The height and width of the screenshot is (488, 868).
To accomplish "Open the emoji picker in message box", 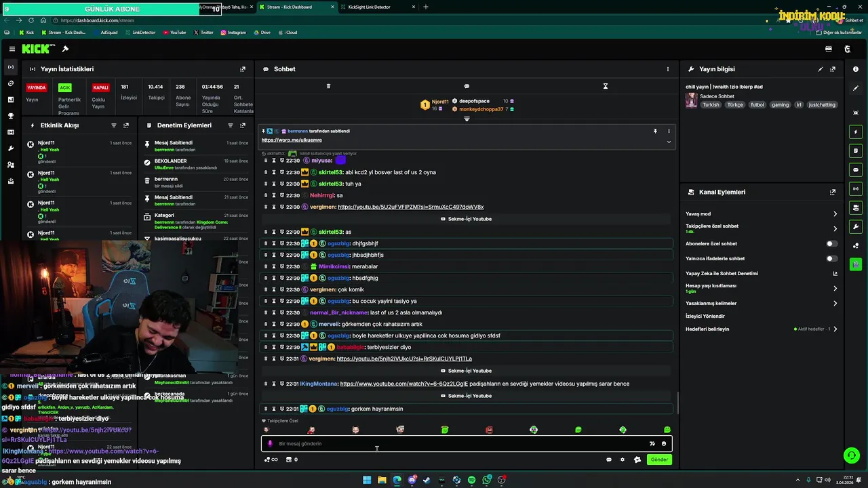I will (x=664, y=444).
